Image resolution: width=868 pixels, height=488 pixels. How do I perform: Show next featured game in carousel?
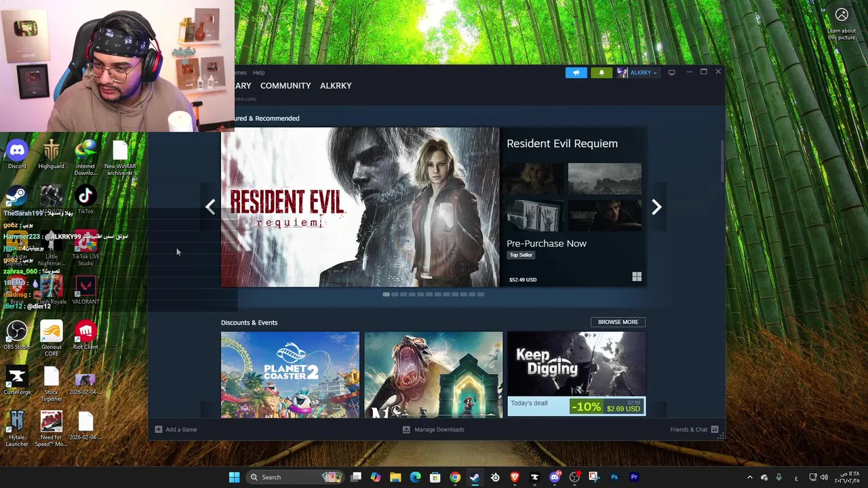pos(656,207)
